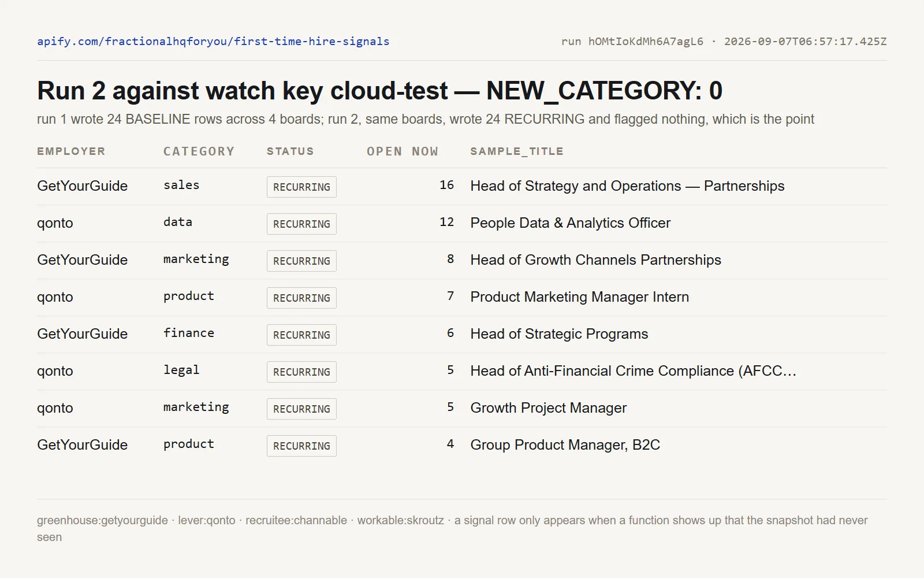
Task: Select marketing category in the Growth Channels row
Action: (196, 259)
